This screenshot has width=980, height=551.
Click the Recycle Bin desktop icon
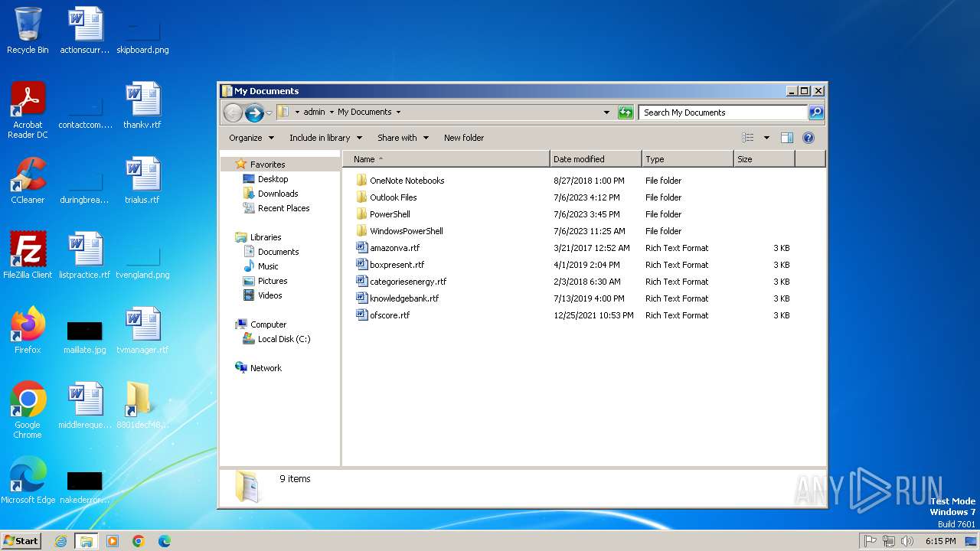(28, 31)
